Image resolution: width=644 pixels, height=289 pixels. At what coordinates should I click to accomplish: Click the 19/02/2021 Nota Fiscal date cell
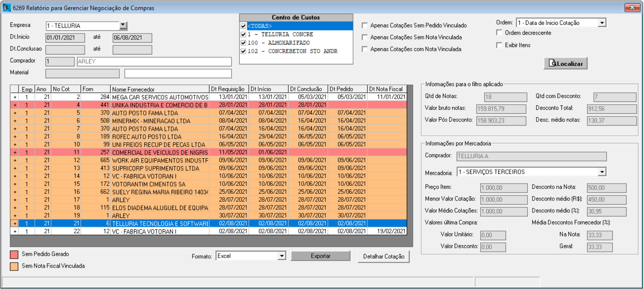click(x=387, y=231)
